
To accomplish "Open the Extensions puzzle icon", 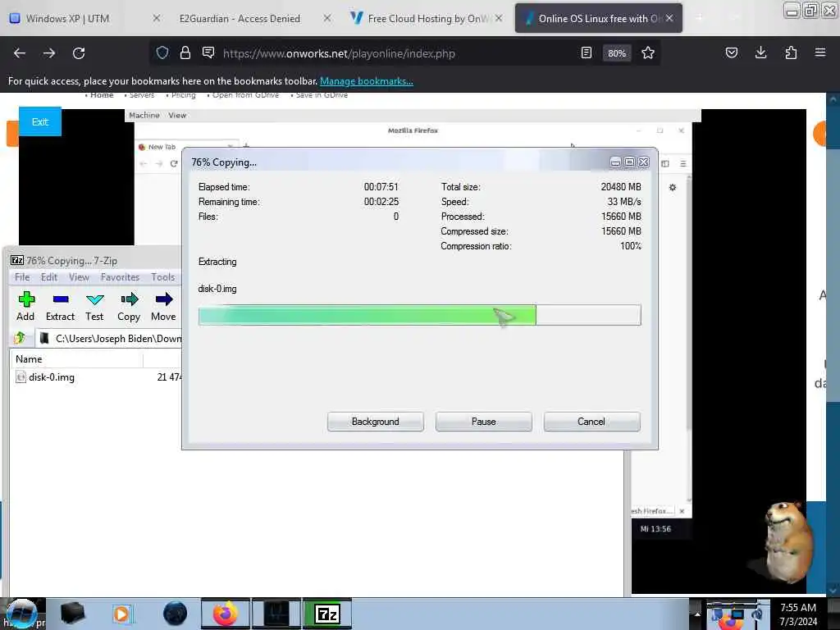I will (x=791, y=52).
